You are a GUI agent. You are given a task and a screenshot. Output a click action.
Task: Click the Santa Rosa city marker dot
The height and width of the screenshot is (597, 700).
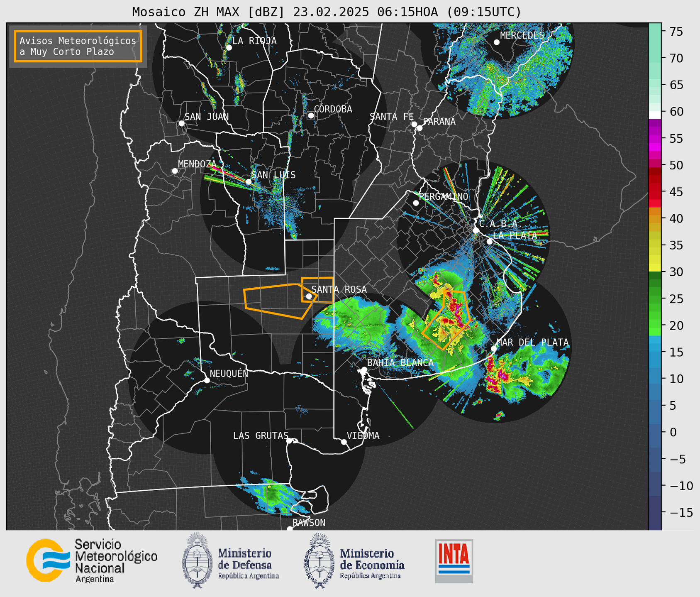tap(309, 296)
